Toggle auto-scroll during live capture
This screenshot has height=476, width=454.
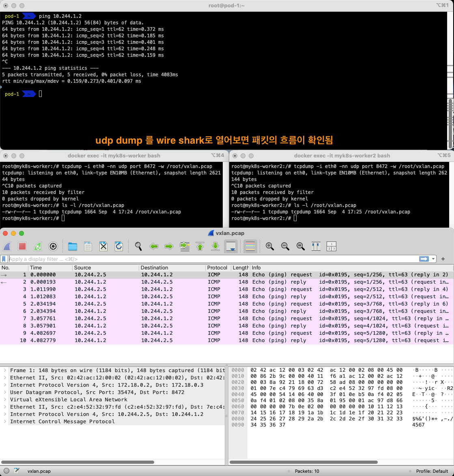pyautogui.click(x=231, y=246)
